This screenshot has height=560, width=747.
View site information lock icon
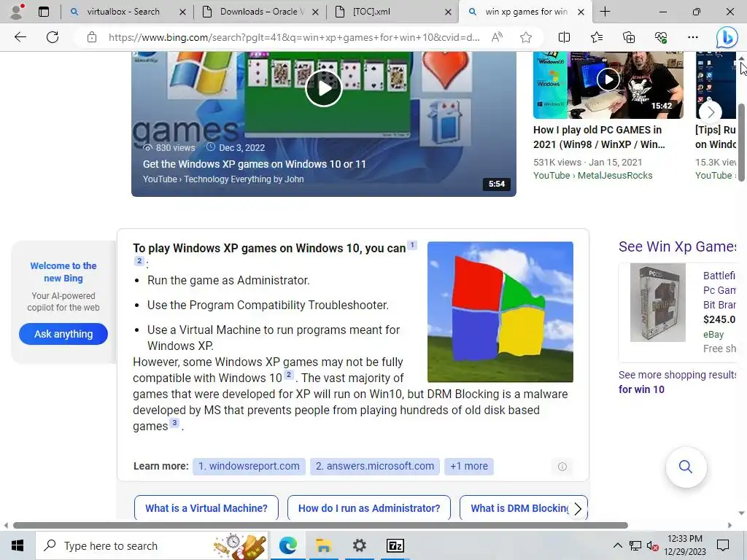pos(92,37)
